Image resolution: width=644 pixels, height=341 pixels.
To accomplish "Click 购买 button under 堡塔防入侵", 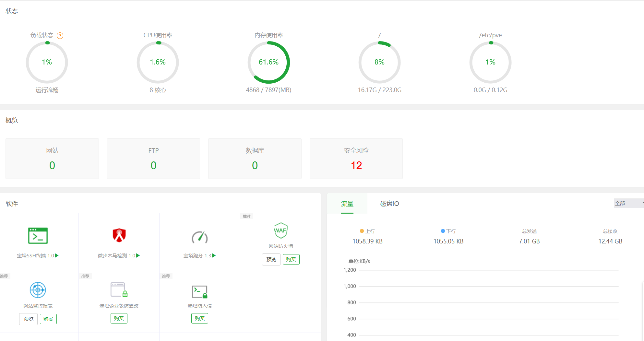I will click(200, 318).
